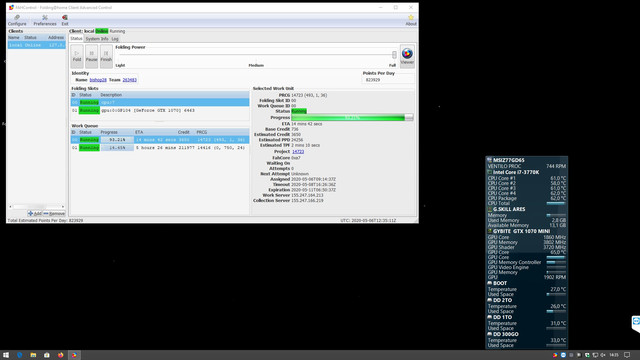This screenshot has height=360, width=640.
Task: Switch to the Status tab
Action: [x=76, y=38]
